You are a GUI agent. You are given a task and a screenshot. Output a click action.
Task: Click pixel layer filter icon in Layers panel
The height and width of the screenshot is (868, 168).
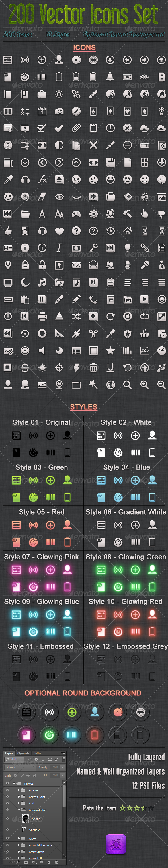29,760
